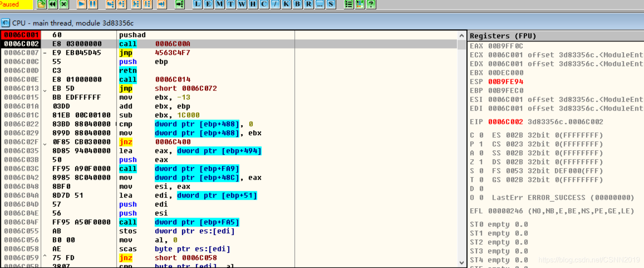Click the disassembly scrollbar thumb
644x268 pixels.
pyautogui.click(x=462, y=44)
